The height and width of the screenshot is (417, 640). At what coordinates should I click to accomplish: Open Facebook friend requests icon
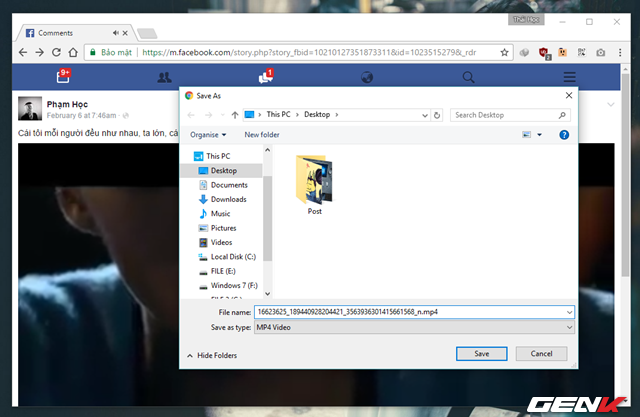(164, 77)
